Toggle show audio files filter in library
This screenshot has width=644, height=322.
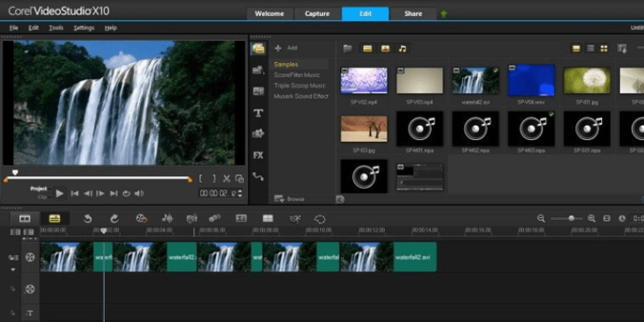[402, 49]
